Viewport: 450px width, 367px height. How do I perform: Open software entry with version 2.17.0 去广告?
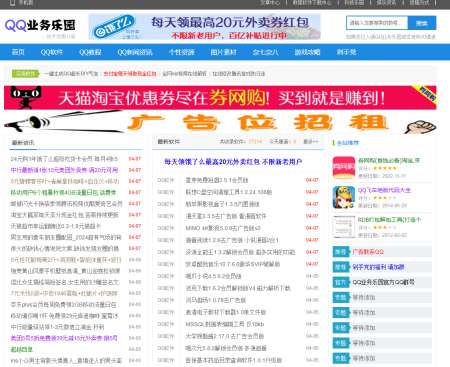[x=225, y=336]
